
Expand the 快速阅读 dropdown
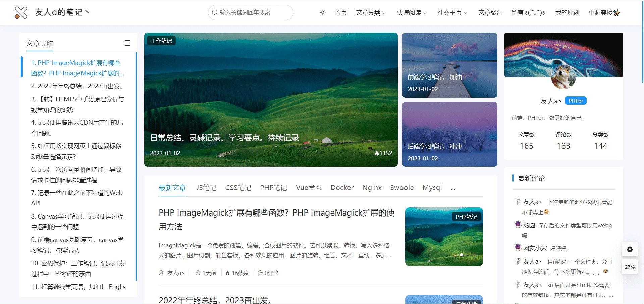point(412,13)
